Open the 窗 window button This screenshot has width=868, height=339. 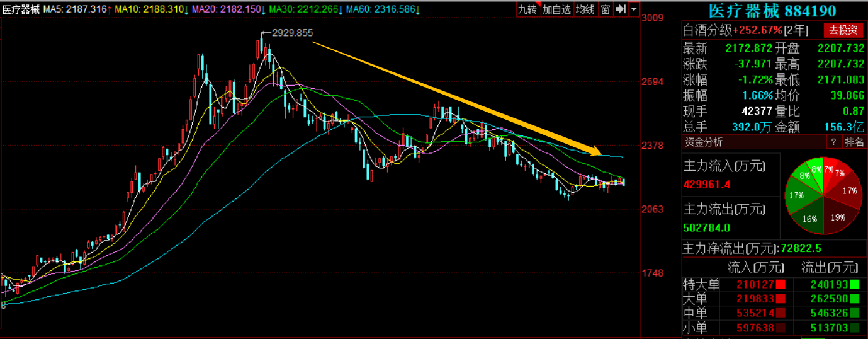click(x=605, y=9)
